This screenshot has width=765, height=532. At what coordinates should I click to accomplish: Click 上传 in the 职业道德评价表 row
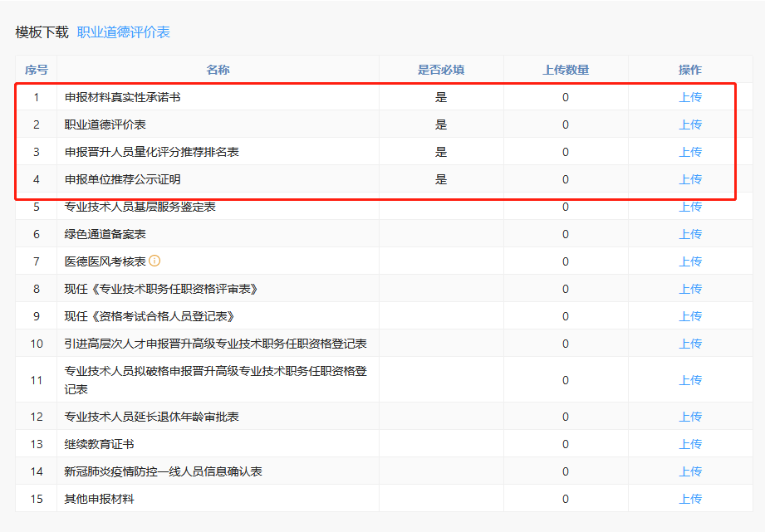click(x=690, y=124)
